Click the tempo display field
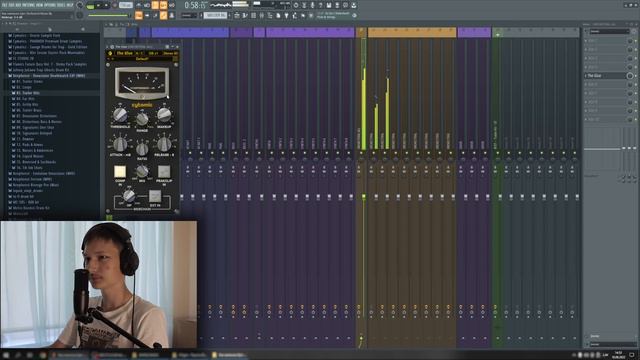 [126, 5]
